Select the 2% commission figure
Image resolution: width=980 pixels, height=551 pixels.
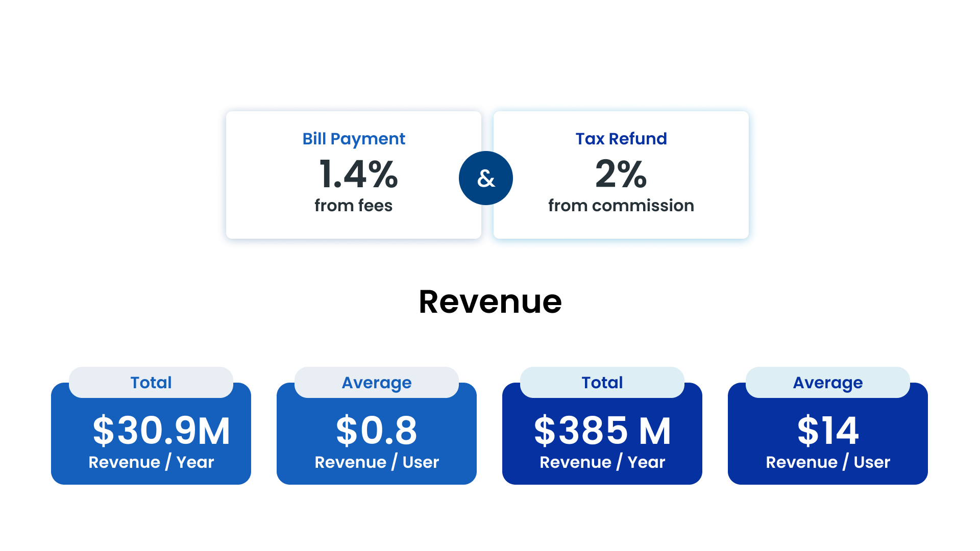pyautogui.click(x=621, y=174)
